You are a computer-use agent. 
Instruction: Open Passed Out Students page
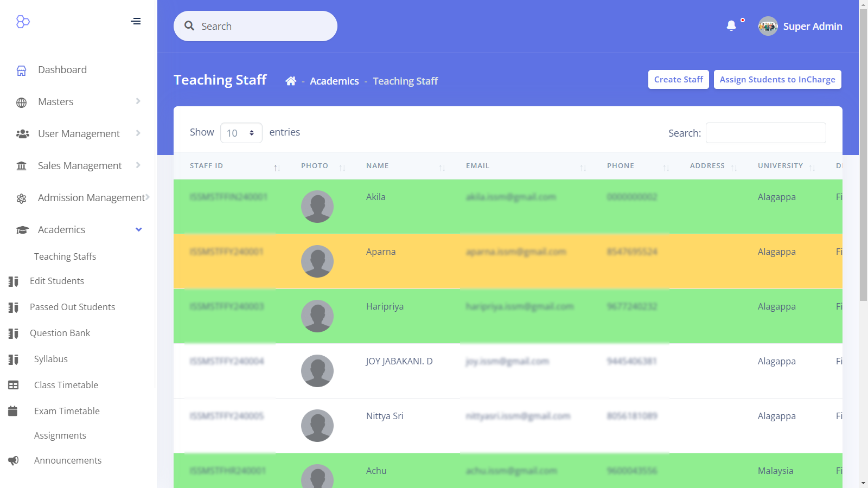point(72,307)
